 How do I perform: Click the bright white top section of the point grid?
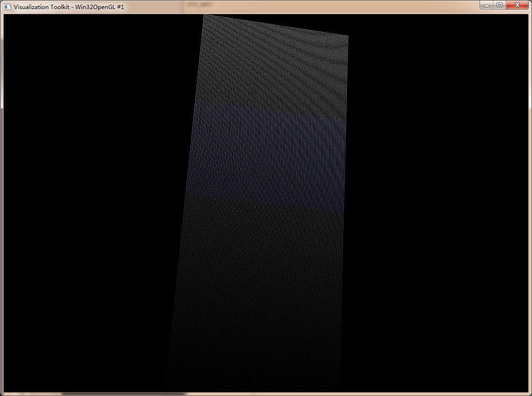[x=273, y=68]
